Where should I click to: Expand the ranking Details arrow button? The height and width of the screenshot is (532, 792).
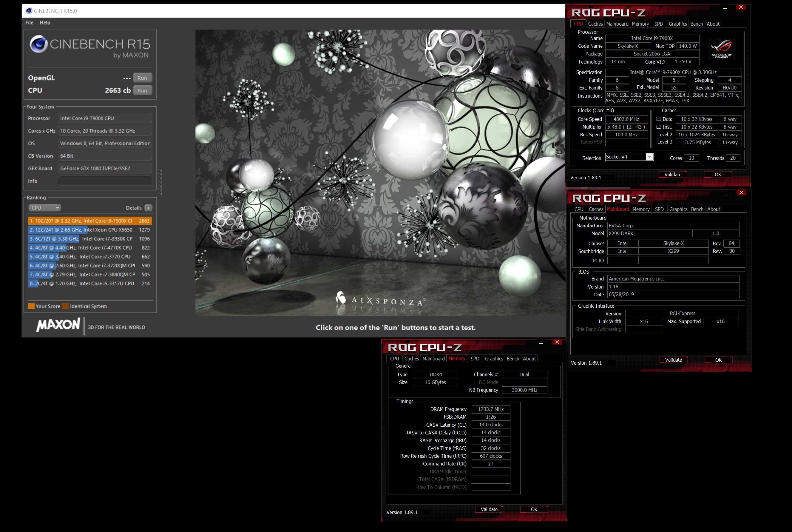148,208
